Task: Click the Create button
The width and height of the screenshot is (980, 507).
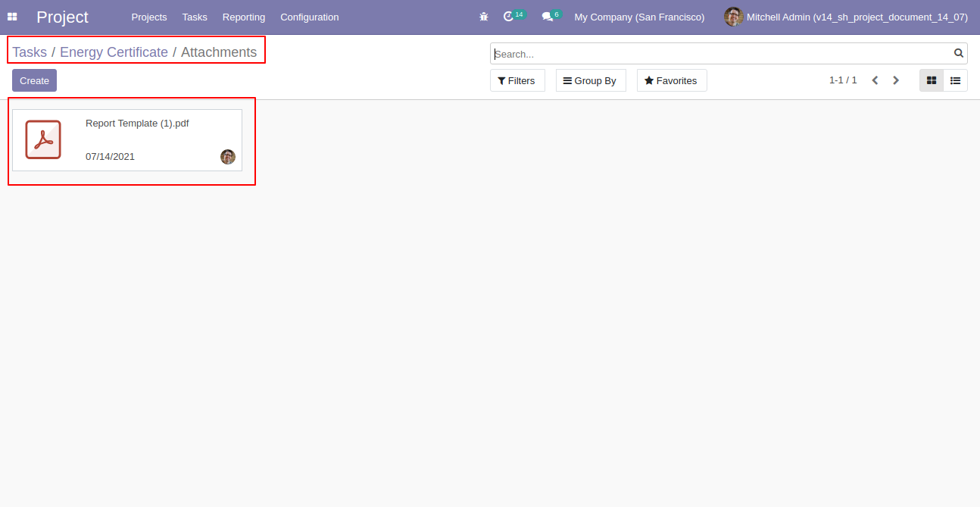Action: point(34,80)
